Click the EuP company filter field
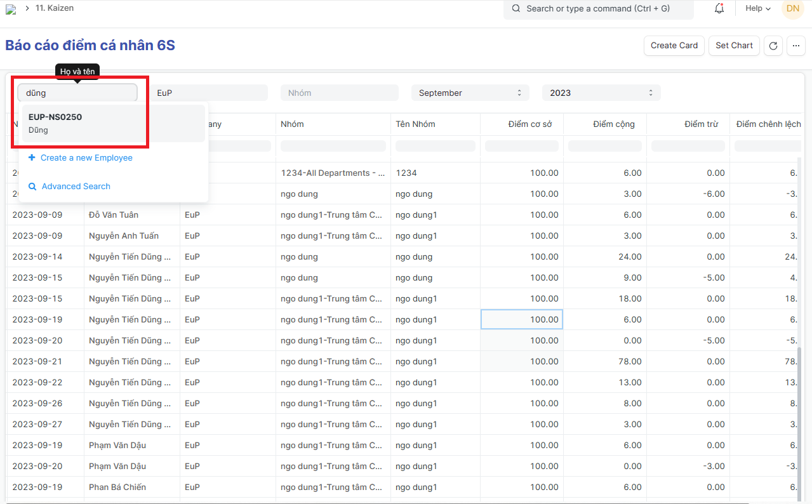 coord(210,93)
